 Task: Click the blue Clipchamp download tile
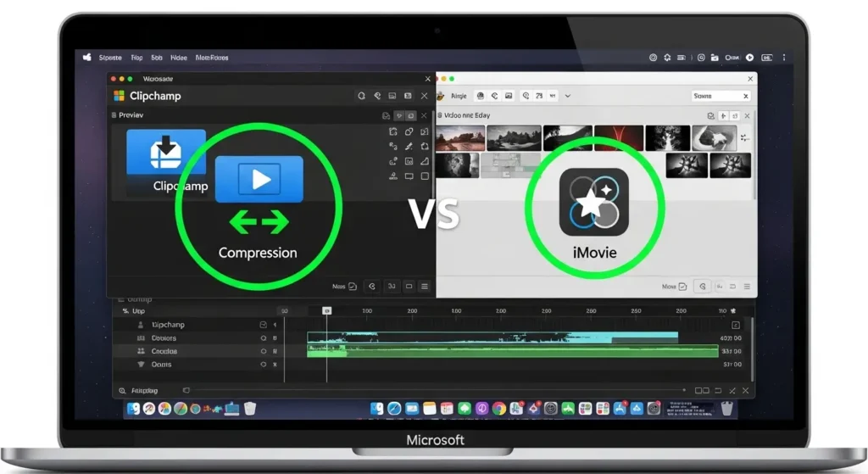[165, 153]
